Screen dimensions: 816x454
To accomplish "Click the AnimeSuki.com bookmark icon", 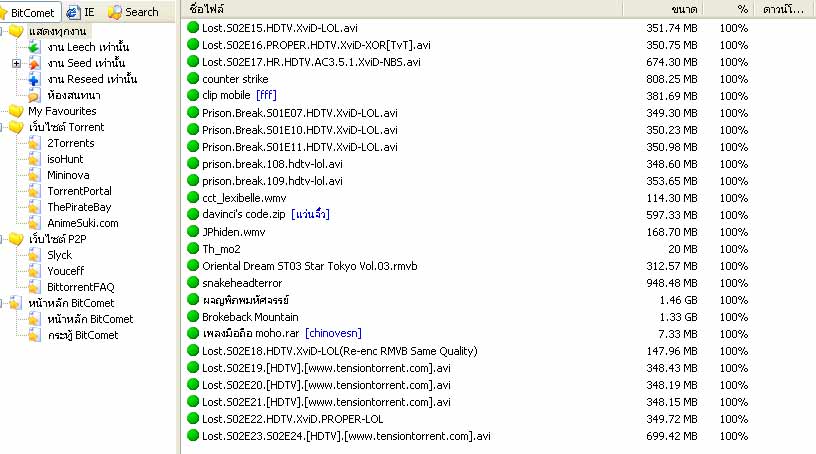I will pos(34,224).
